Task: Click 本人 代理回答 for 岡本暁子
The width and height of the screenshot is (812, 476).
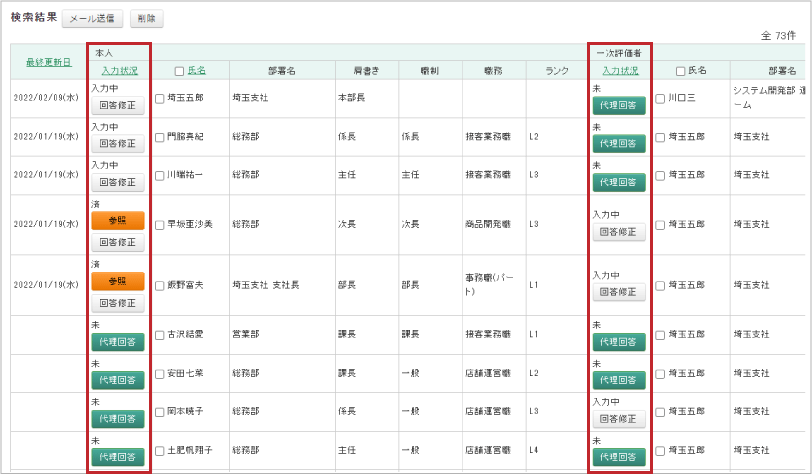Action: click(118, 419)
